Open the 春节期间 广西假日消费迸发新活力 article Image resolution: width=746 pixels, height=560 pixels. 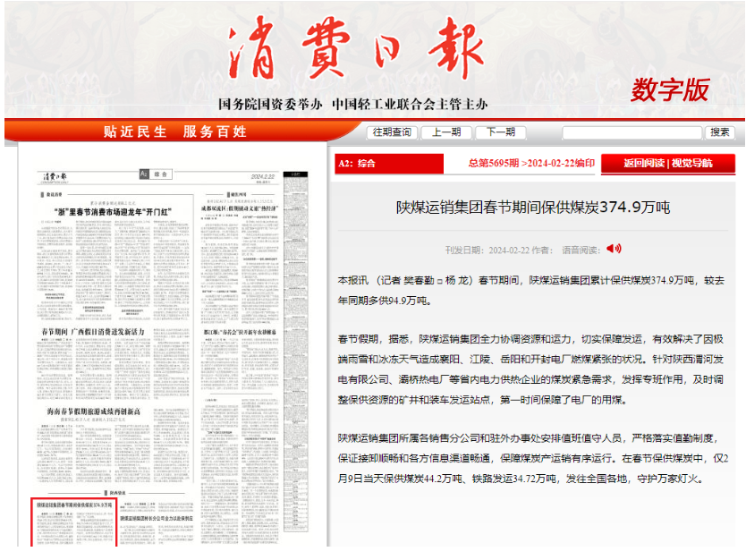click(93, 331)
